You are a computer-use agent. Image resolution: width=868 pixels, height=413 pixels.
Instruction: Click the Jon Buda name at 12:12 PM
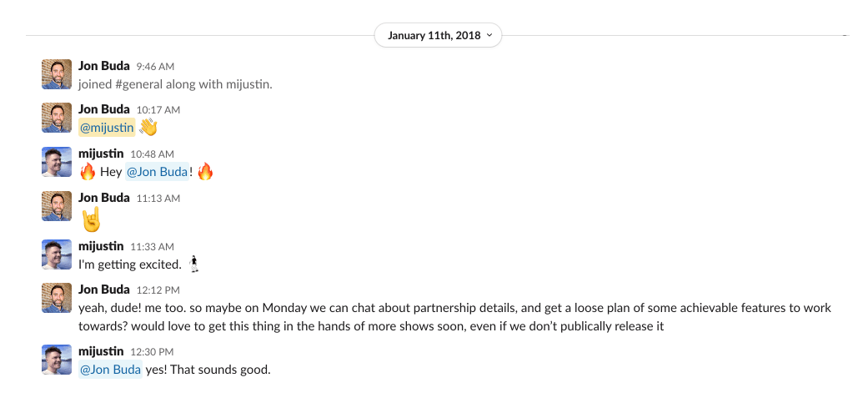(x=103, y=290)
